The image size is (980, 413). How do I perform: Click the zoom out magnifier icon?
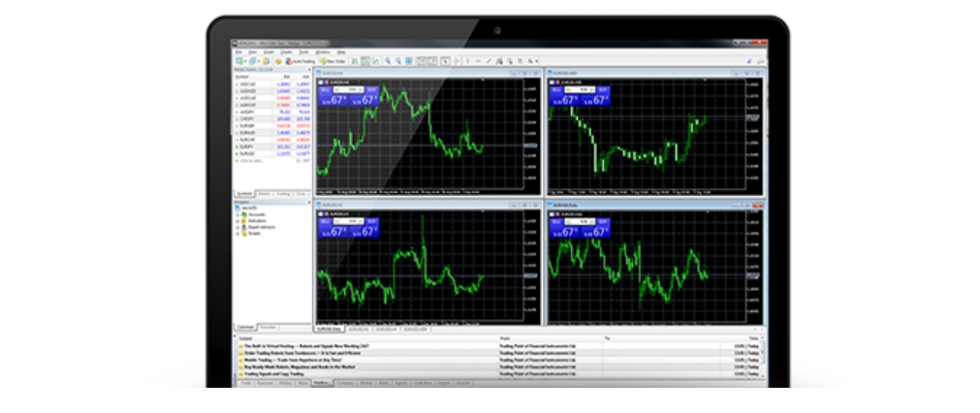[398, 60]
